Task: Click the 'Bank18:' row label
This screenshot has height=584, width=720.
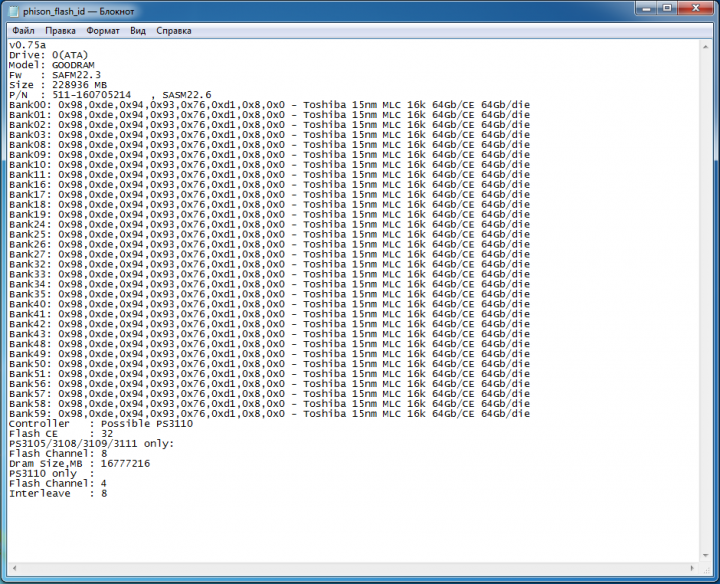Action: pyautogui.click(x=30, y=204)
